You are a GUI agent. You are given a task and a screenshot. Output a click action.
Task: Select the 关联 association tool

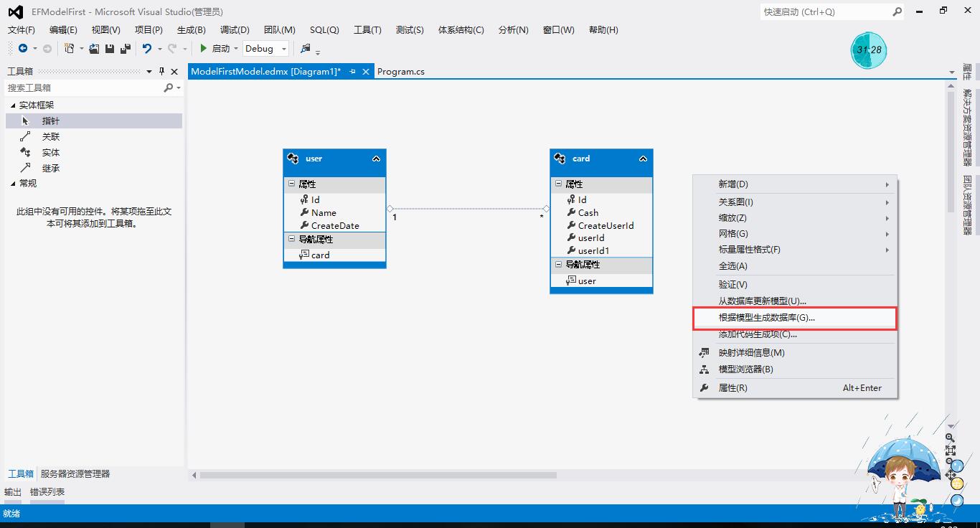[x=94, y=136]
